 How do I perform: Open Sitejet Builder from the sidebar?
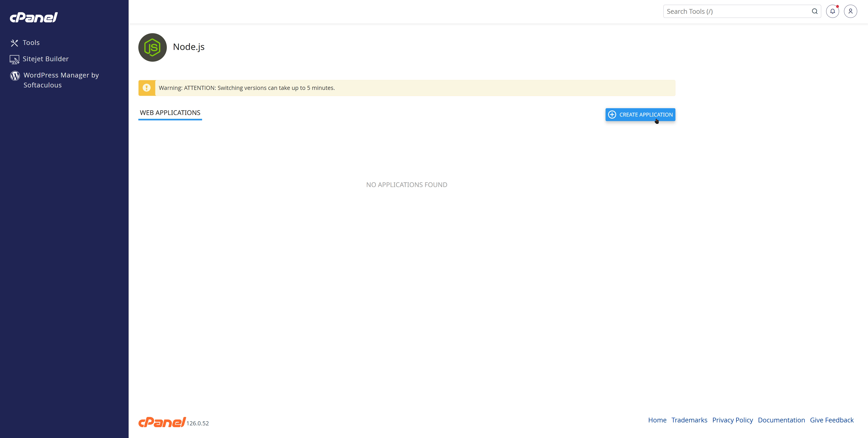coord(45,59)
